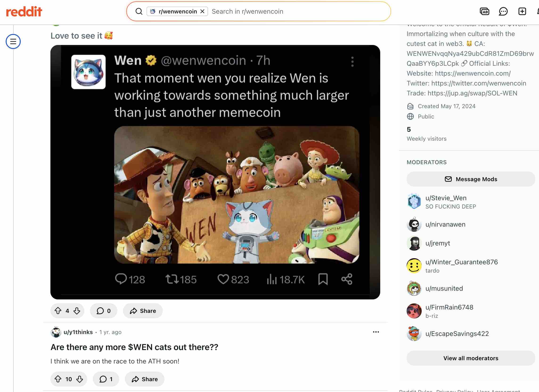Open the overflow menu on u/y1thinks post
Viewport: 539px width, 392px height.
(376, 332)
